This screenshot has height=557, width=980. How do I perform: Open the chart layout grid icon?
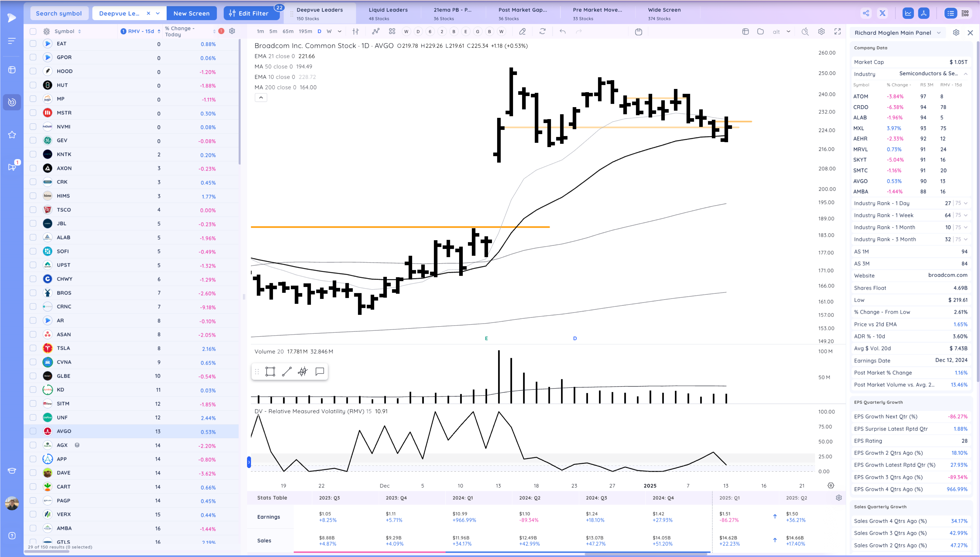tap(392, 31)
